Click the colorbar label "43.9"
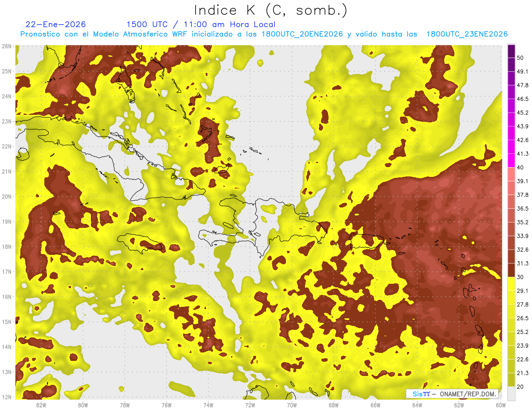532x411 pixels. [522, 126]
